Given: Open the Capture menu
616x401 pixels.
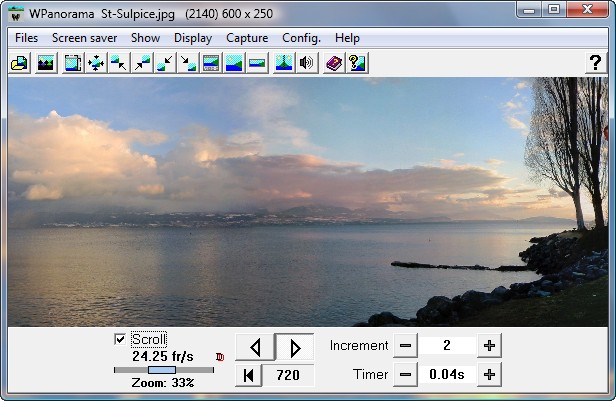Looking at the screenshot, I should pyautogui.click(x=247, y=38).
